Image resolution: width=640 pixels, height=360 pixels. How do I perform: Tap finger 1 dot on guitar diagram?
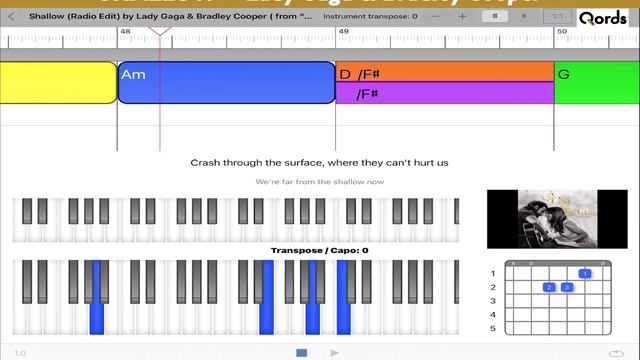pos(585,273)
